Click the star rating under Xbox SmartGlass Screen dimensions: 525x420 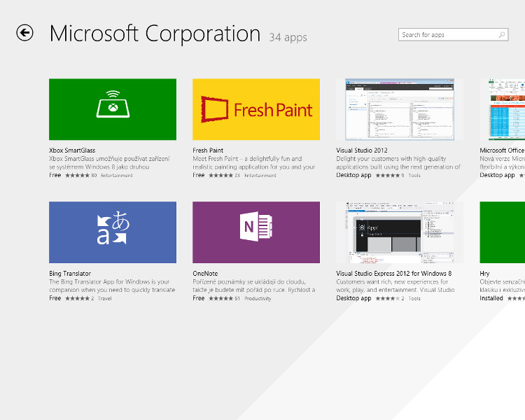tap(77, 175)
